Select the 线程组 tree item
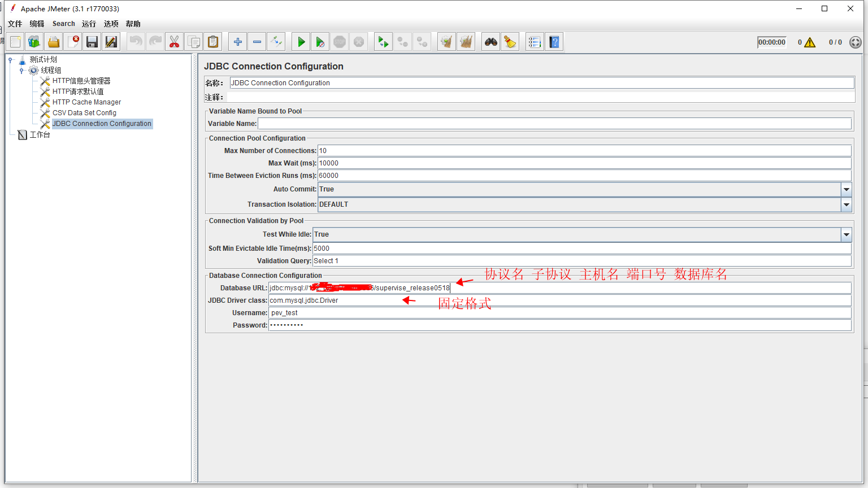868x488 pixels. tap(51, 70)
